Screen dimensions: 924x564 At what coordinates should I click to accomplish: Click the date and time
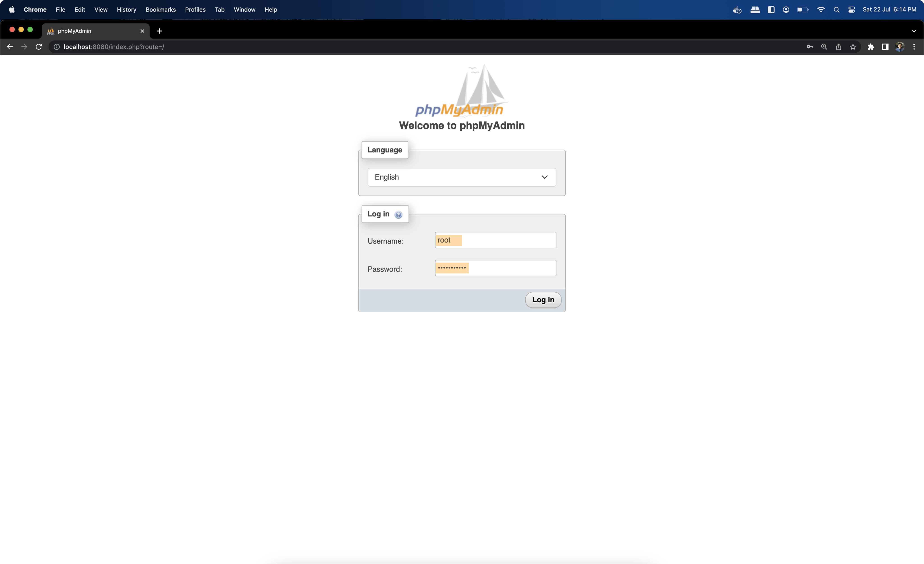click(889, 9)
